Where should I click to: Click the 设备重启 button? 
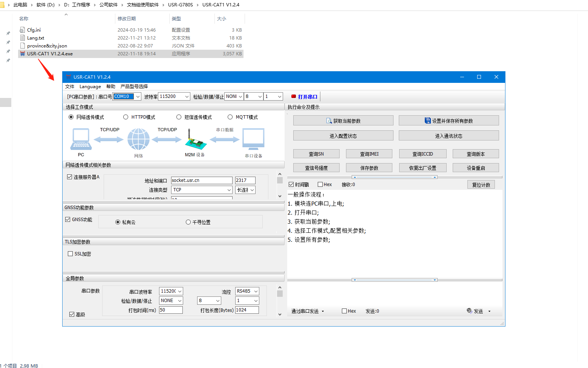[x=476, y=168]
